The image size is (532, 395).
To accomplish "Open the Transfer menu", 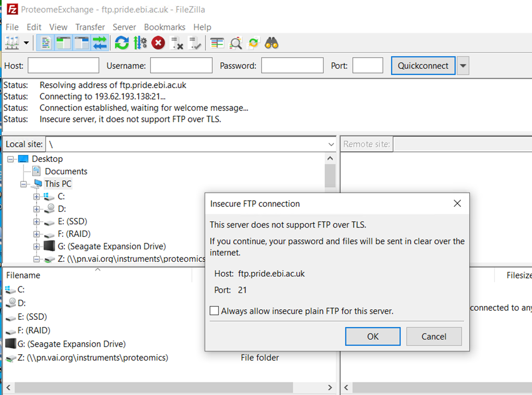I will point(90,27).
